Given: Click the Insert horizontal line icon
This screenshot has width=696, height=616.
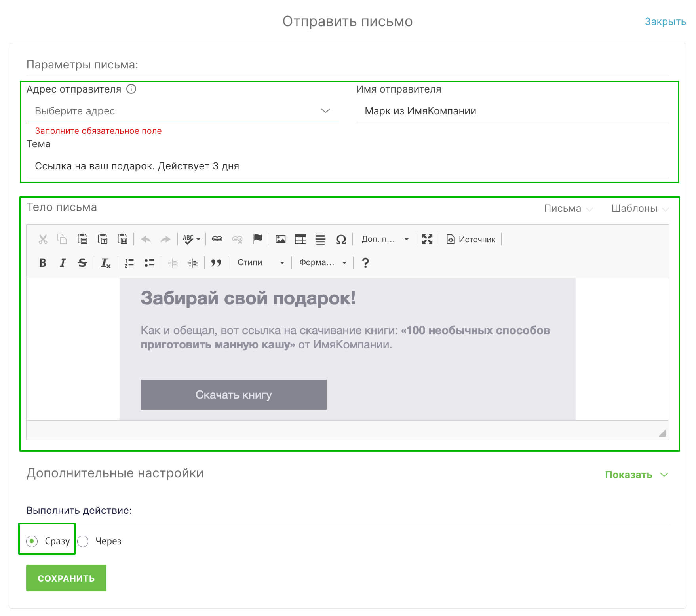Looking at the screenshot, I should click(320, 239).
